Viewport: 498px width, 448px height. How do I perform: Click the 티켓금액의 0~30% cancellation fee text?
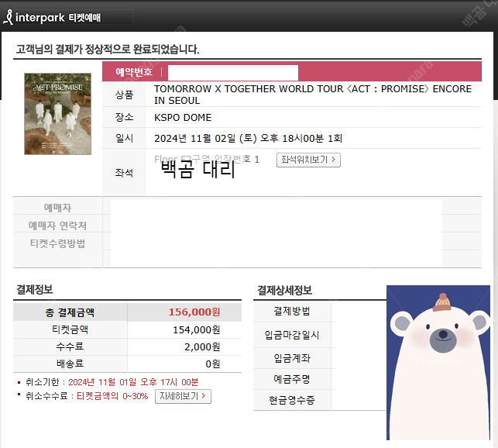click(x=112, y=396)
